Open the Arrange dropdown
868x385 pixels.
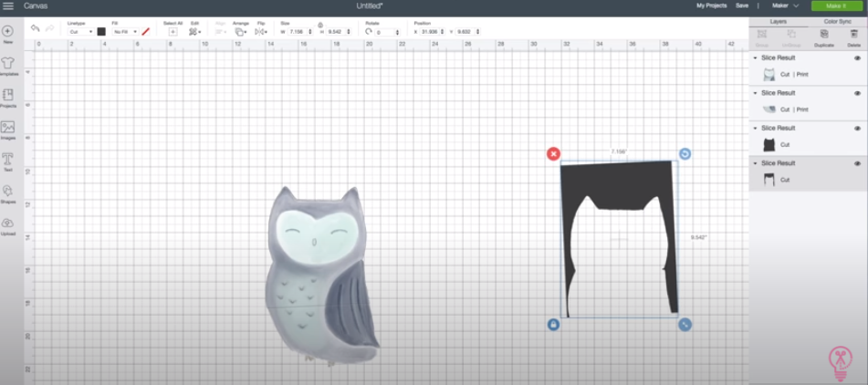coord(241,32)
